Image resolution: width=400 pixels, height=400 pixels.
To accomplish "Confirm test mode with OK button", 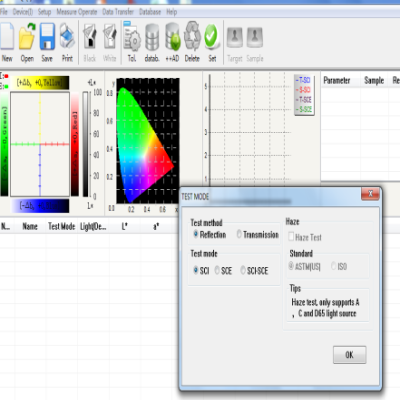I will coord(349,355).
